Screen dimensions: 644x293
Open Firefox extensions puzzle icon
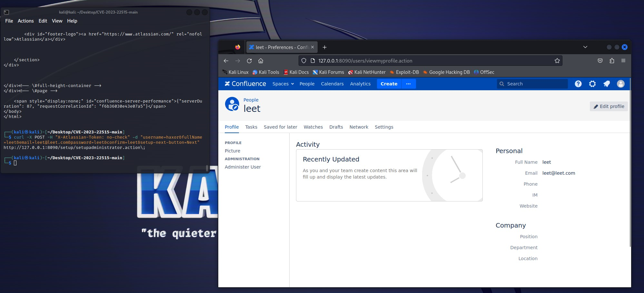point(612,61)
